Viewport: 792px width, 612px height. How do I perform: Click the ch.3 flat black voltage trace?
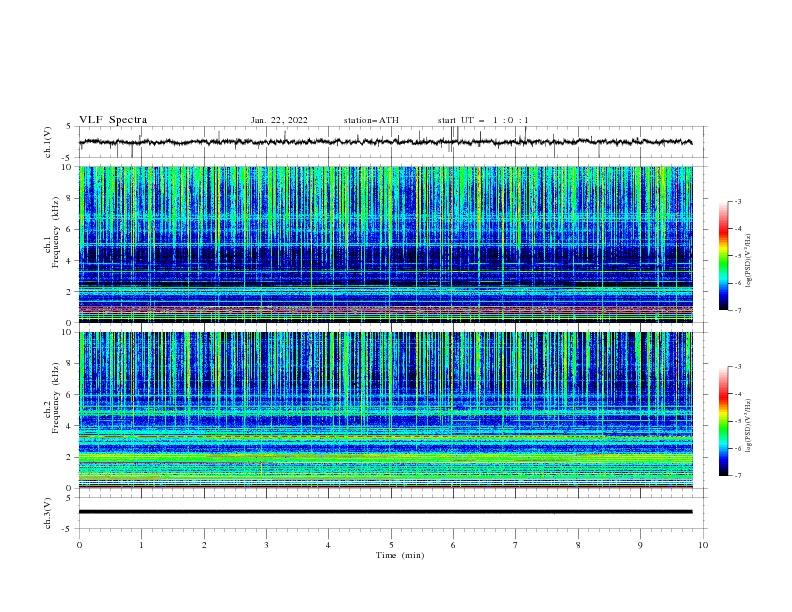point(385,512)
